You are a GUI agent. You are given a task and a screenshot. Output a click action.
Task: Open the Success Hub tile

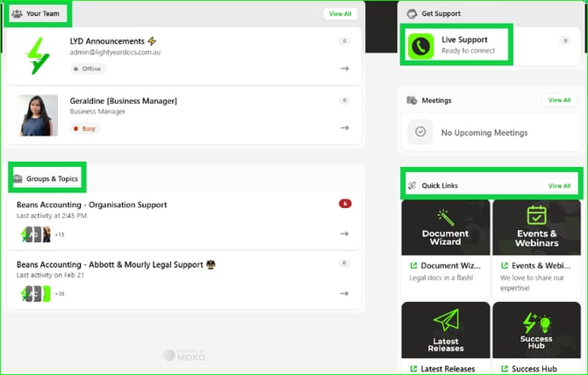pyautogui.click(x=536, y=331)
